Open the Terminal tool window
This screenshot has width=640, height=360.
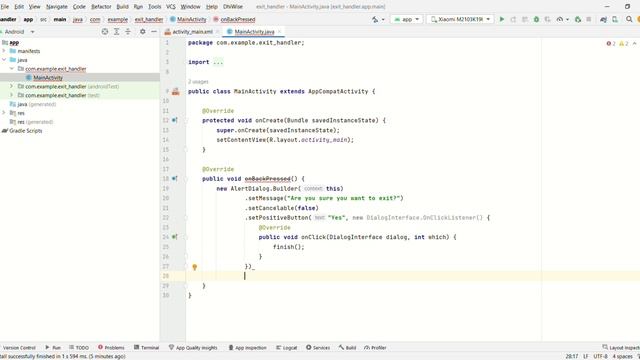146,347
